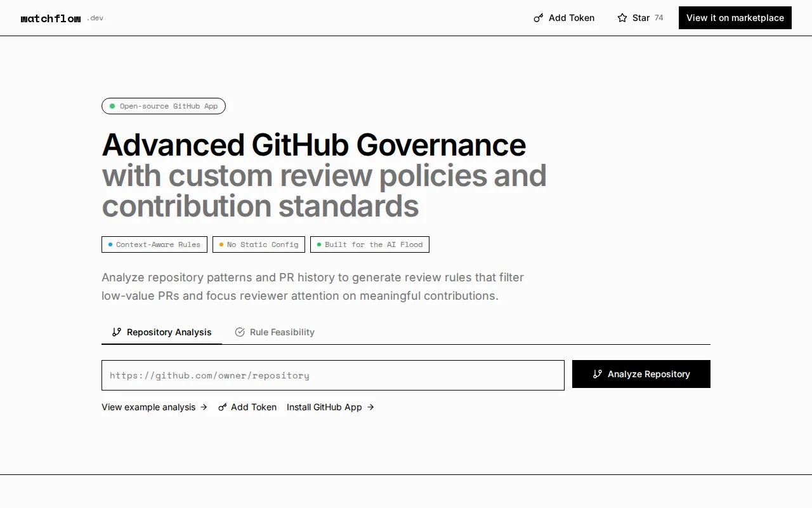Click key icon beside lower Add Token link
Image resolution: width=812 pixels, height=508 pixels.
coord(223,407)
